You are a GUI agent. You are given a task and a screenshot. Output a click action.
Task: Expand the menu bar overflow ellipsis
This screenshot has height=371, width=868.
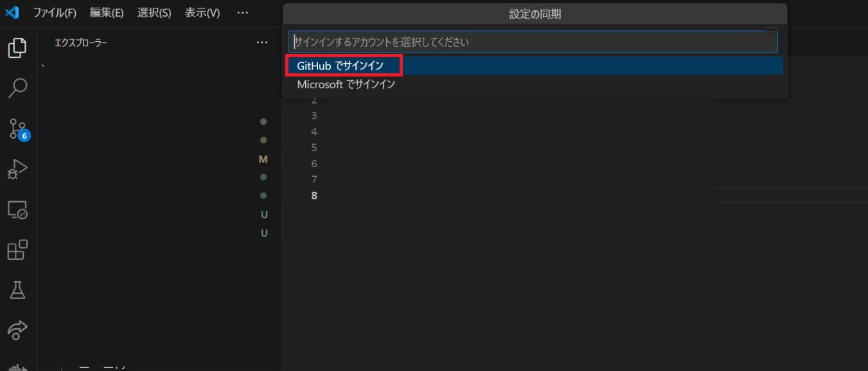click(242, 13)
